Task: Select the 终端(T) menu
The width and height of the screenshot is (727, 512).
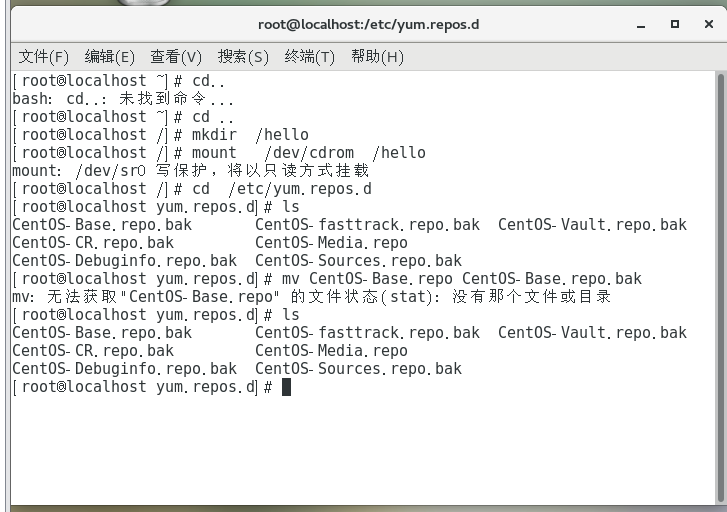Action: pos(309,56)
